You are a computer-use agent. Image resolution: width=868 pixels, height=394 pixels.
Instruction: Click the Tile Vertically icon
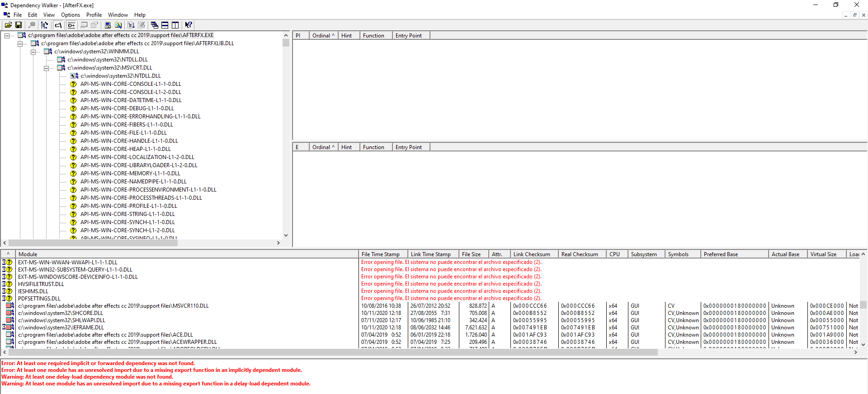(x=175, y=25)
